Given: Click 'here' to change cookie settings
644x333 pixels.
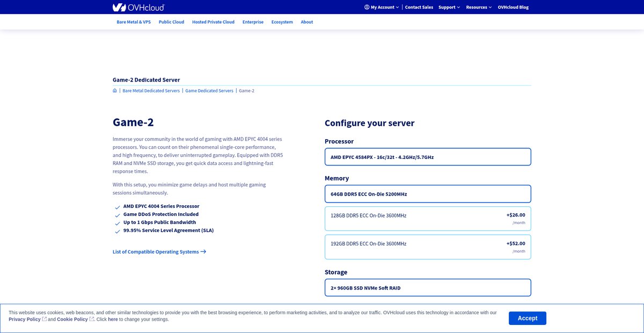Looking at the screenshot, I should click(x=113, y=319).
